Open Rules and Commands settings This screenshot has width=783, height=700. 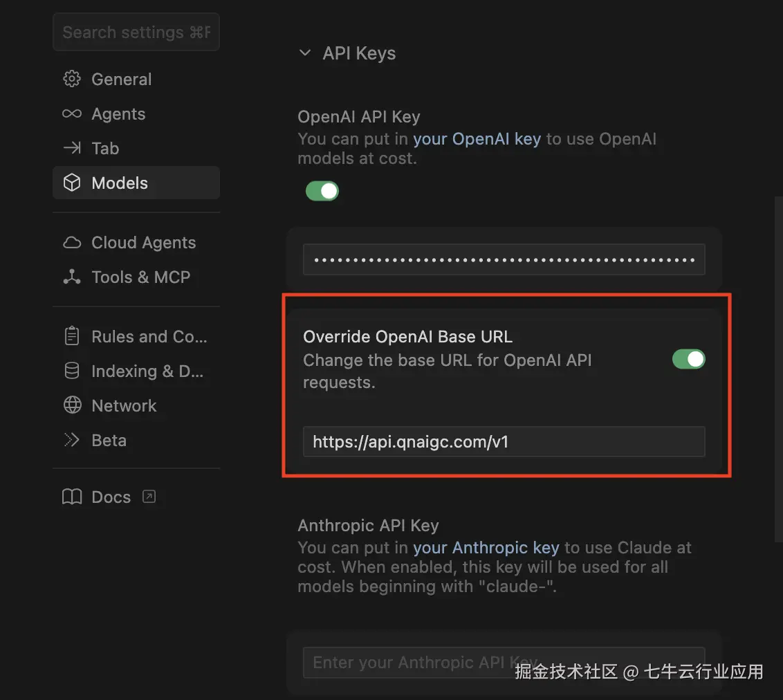coord(136,336)
